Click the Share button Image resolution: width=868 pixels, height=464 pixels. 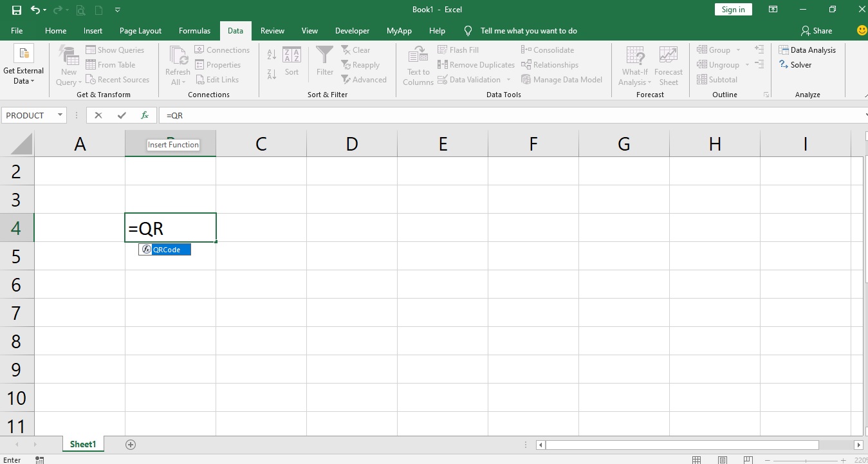point(817,30)
